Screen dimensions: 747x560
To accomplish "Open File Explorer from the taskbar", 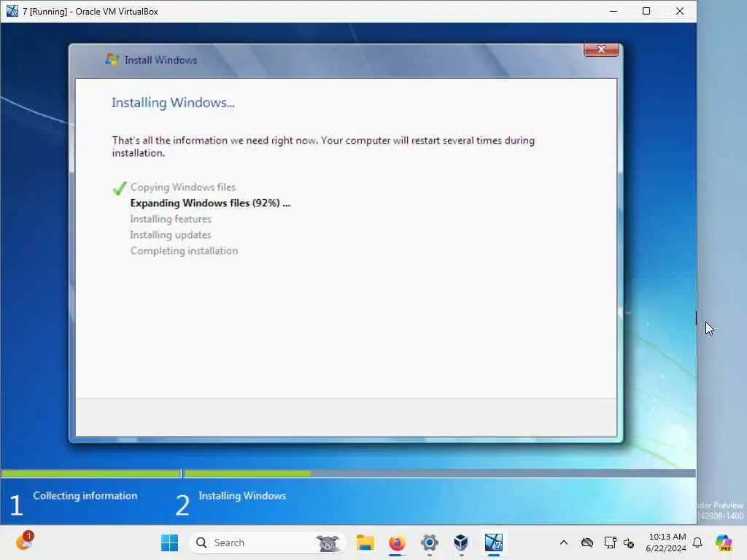I will tap(365, 542).
